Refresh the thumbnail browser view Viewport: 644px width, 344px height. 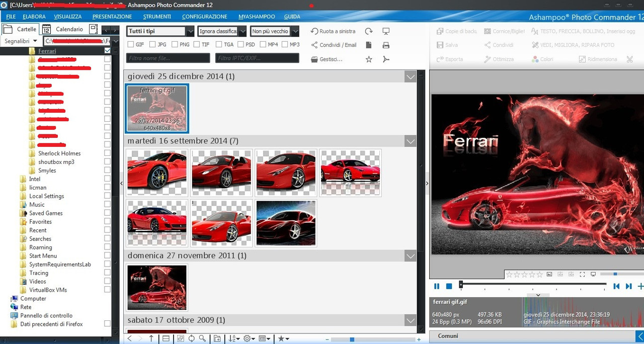click(191, 338)
